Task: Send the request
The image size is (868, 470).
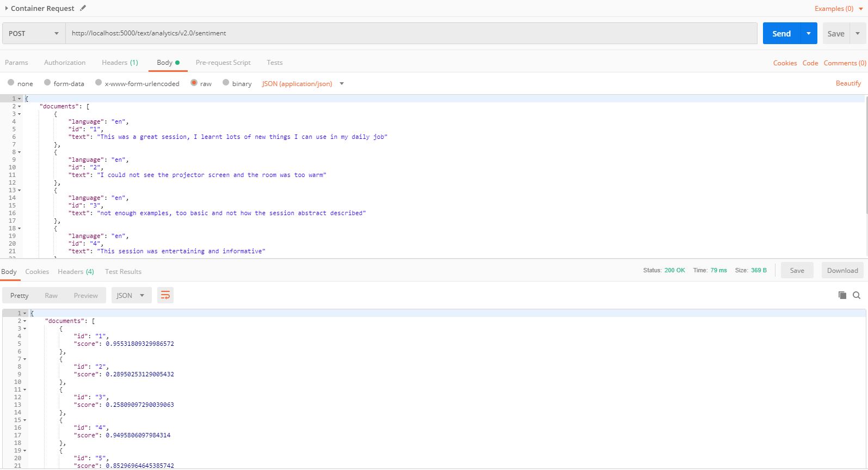Action: pyautogui.click(x=781, y=33)
